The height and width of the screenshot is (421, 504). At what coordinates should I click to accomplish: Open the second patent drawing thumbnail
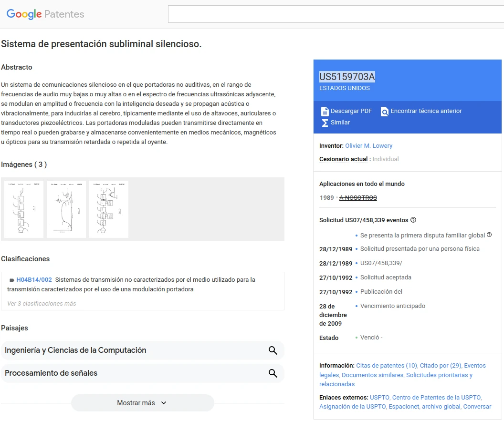click(66, 209)
